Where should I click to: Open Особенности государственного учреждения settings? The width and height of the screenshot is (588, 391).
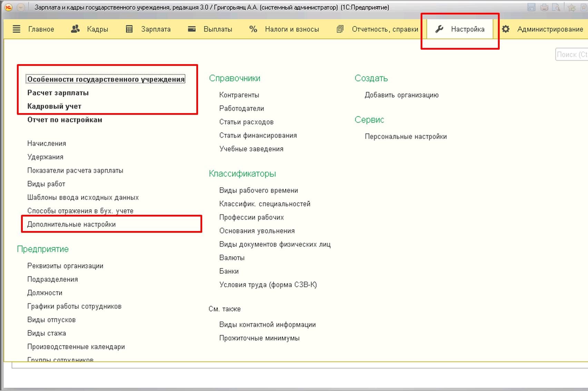pyautogui.click(x=106, y=79)
